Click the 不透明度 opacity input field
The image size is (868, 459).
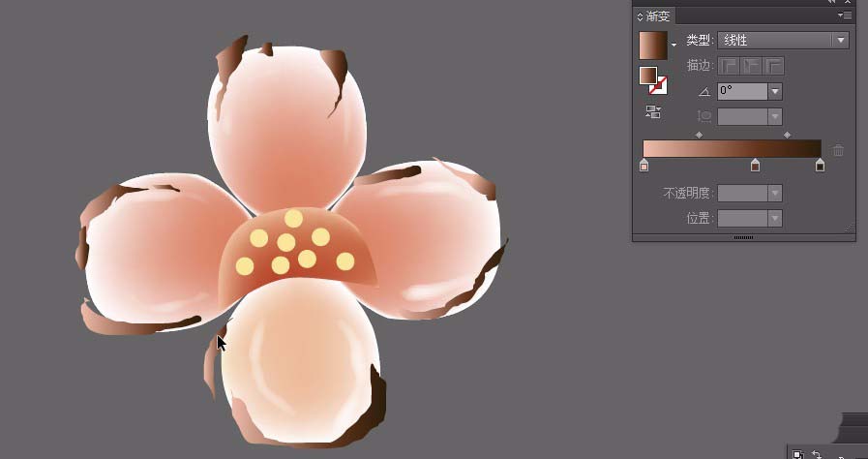pyautogui.click(x=742, y=194)
